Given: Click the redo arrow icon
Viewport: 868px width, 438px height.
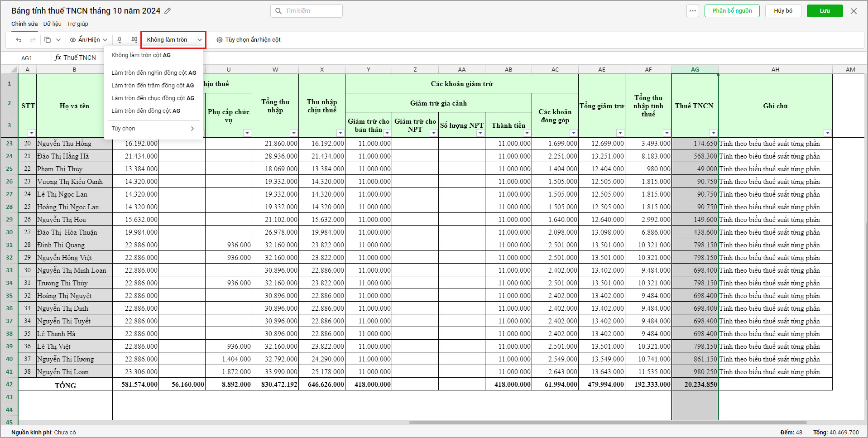Looking at the screenshot, I should click(x=33, y=40).
